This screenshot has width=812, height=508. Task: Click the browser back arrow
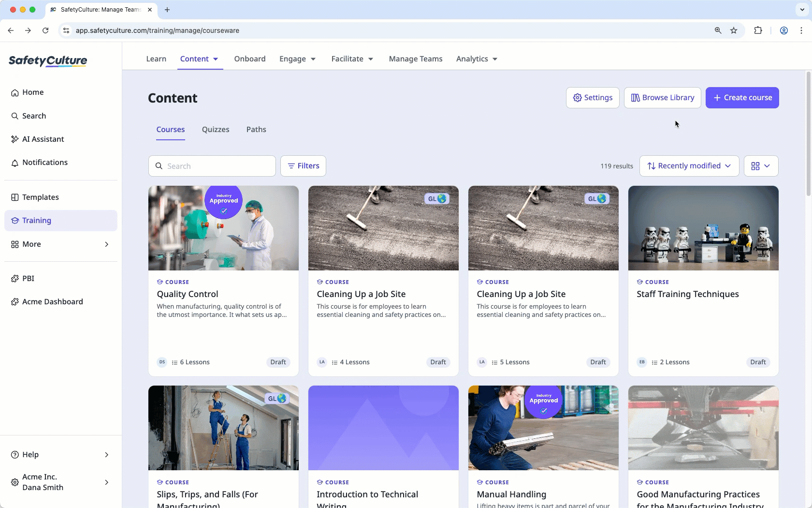[x=11, y=30]
